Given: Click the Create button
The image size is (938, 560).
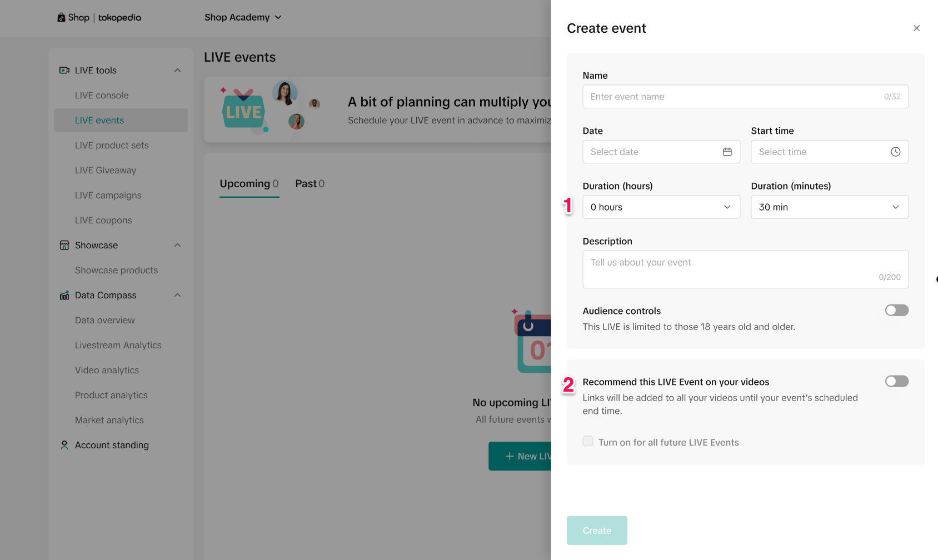Looking at the screenshot, I should (x=597, y=531).
